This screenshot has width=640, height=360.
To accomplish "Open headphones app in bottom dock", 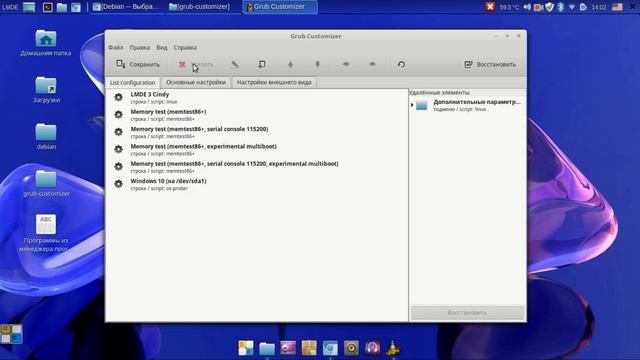I will coord(372,348).
